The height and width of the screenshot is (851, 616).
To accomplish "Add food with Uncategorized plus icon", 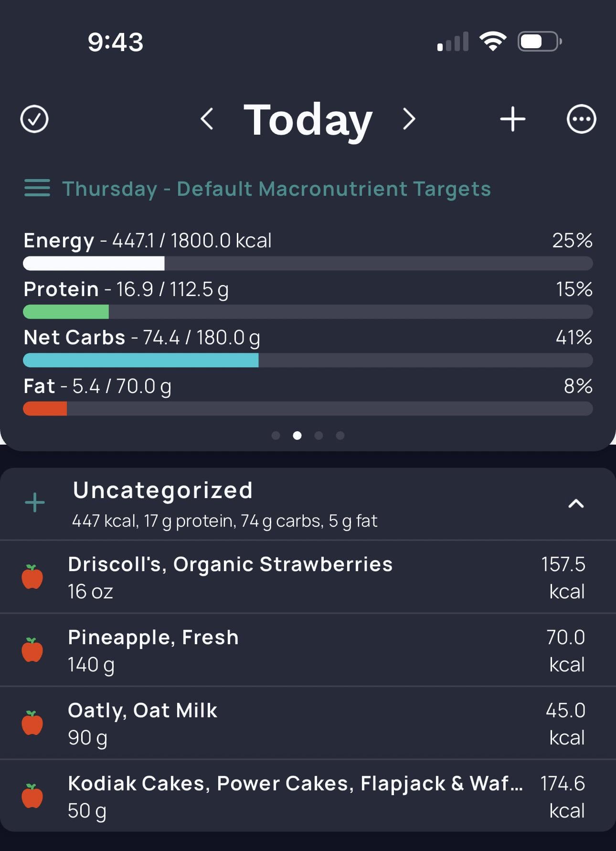I will [x=35, y=503].
